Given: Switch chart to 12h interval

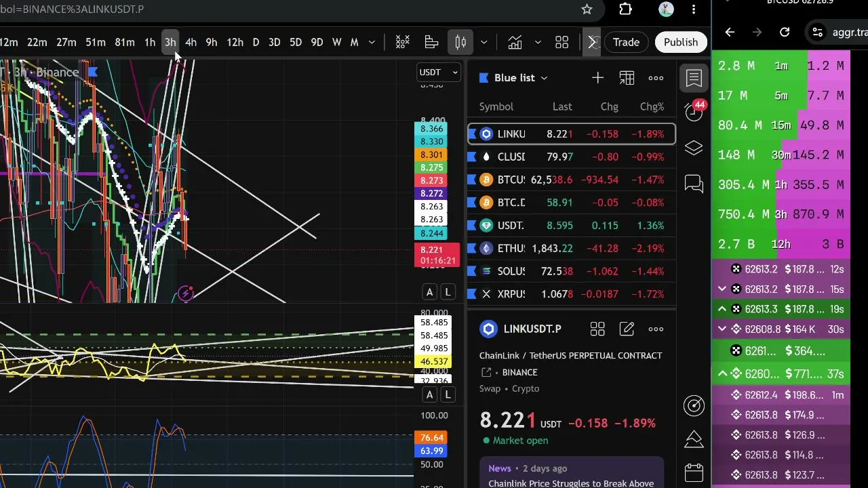Looking at the screenshot, I should (x=235, y=43).
